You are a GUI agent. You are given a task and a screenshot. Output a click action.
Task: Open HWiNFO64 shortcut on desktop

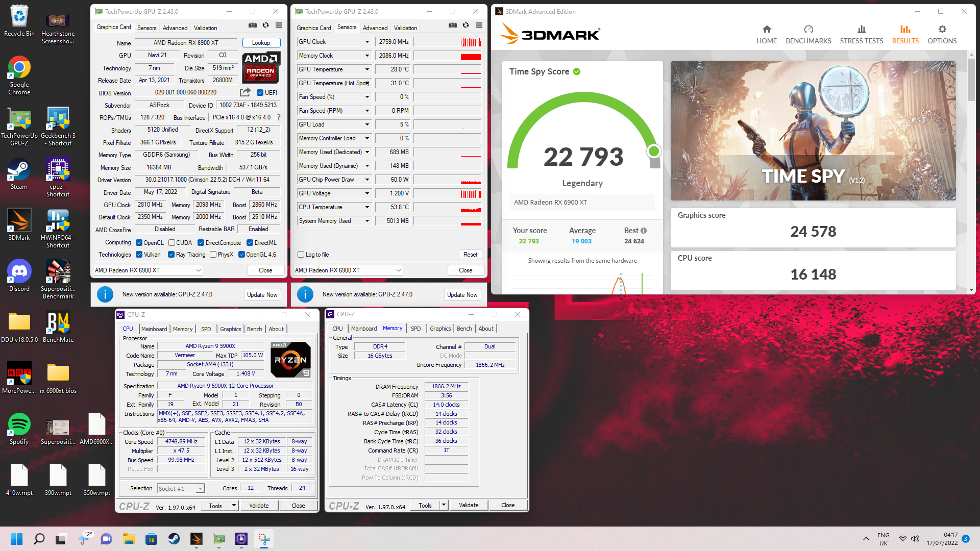coord(58,229)
